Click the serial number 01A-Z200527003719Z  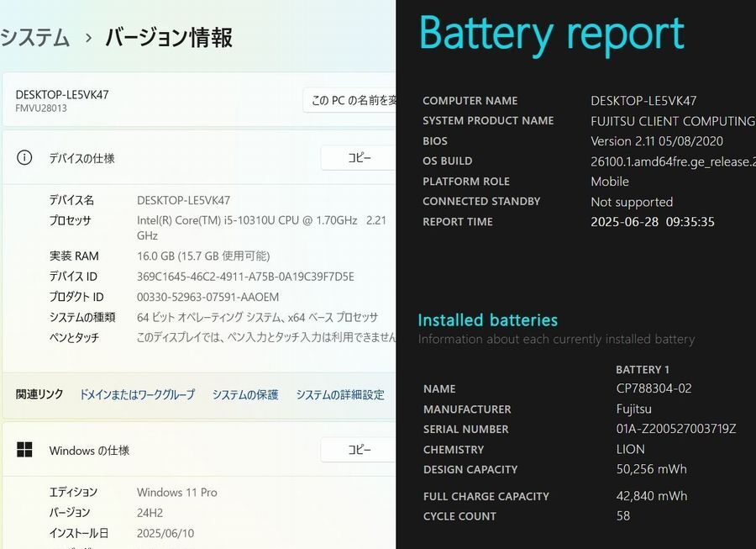(676, 429)
